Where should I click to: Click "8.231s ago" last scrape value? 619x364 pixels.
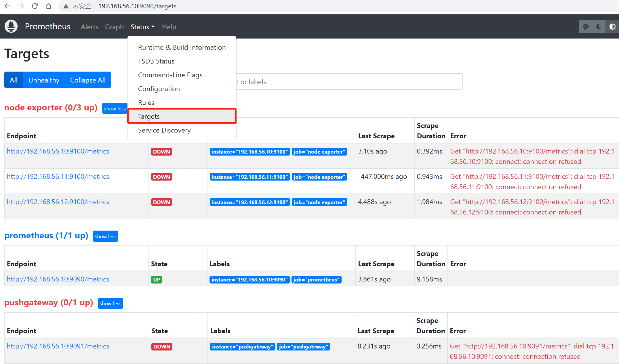coord(374,346)
